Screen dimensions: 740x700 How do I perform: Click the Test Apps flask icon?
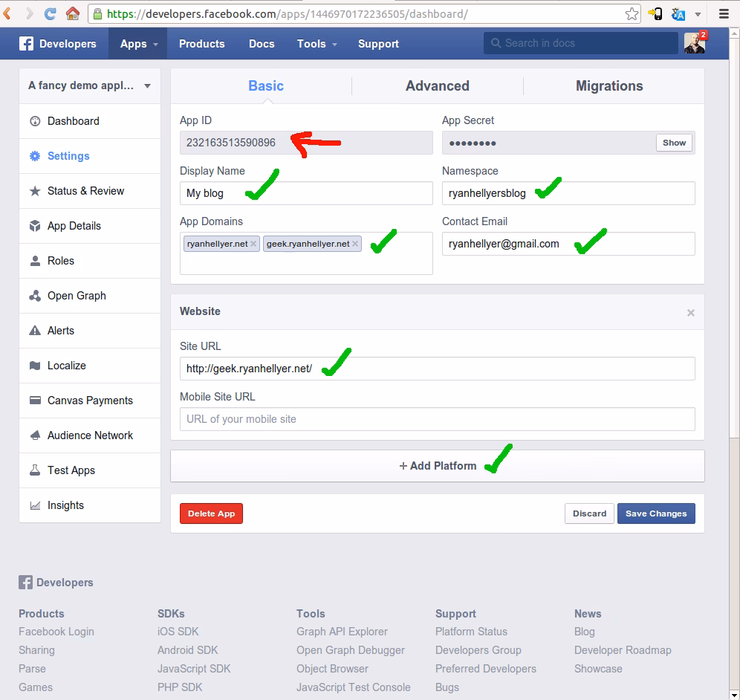click(35, 470)
